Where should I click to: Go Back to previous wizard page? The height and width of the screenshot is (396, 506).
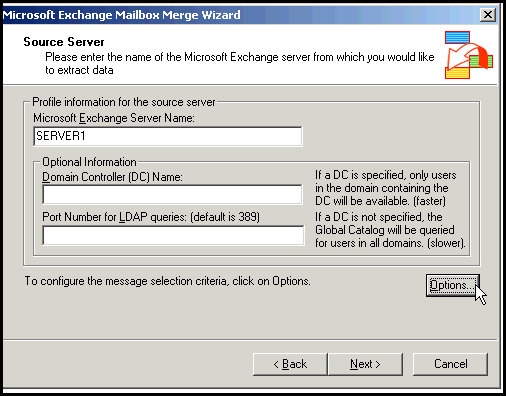pos(290,364)
